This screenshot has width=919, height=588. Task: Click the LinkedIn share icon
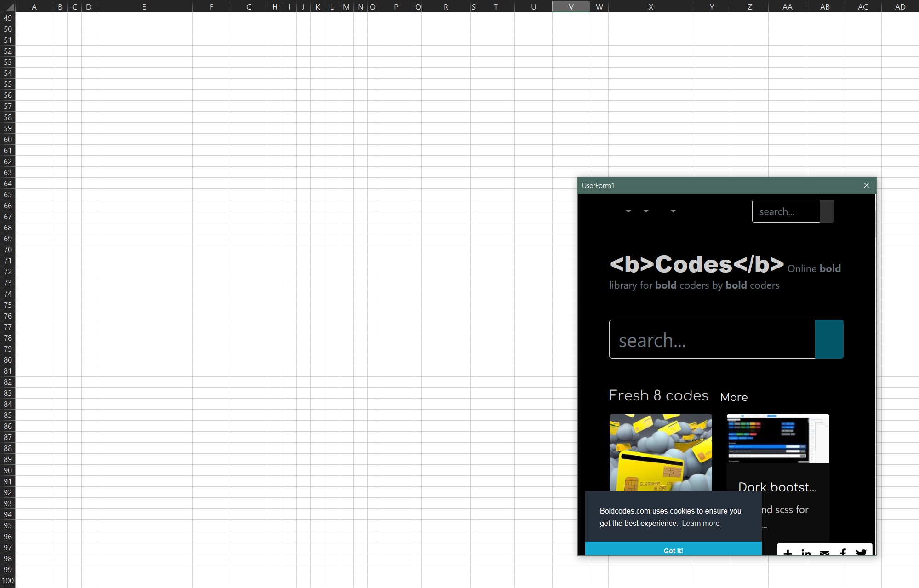pos(806,552)
